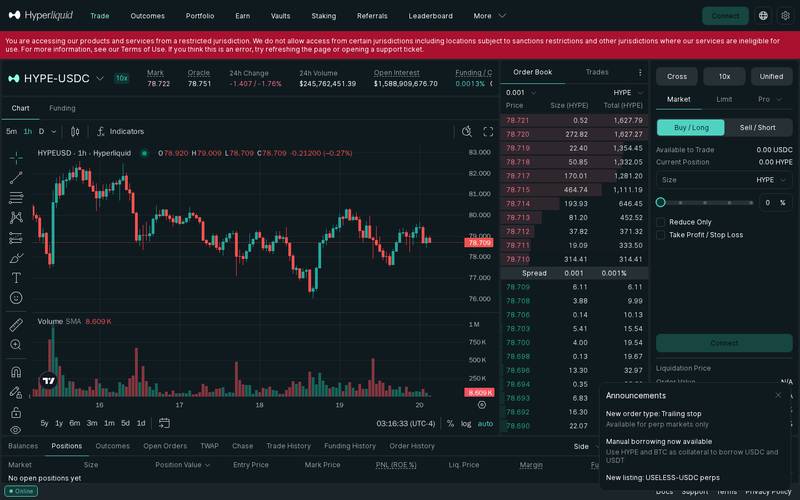Go to the Vaults page
800x500 pixels.
281,16
